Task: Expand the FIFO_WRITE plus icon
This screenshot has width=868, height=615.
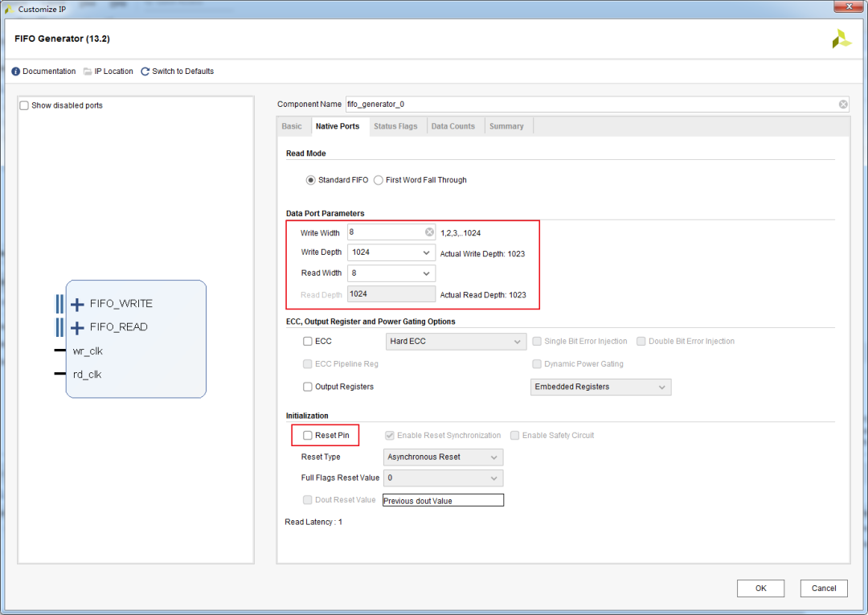Action: point(77,304)
